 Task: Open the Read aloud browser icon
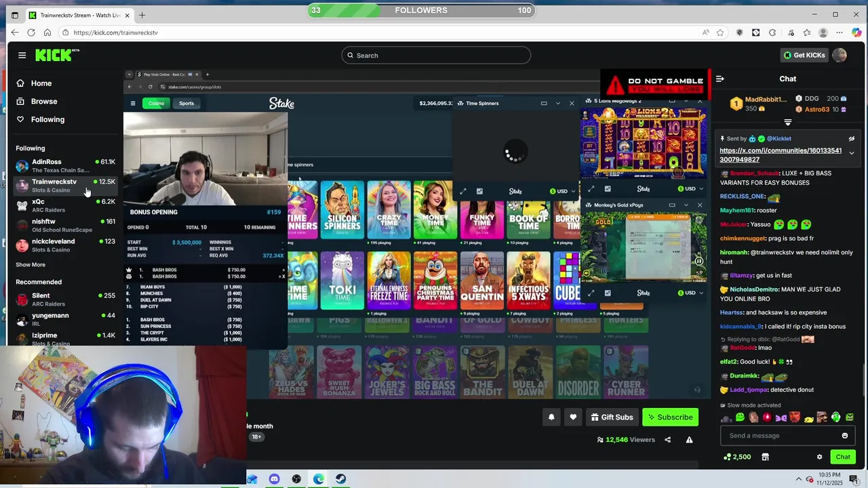tap(705, 33)
